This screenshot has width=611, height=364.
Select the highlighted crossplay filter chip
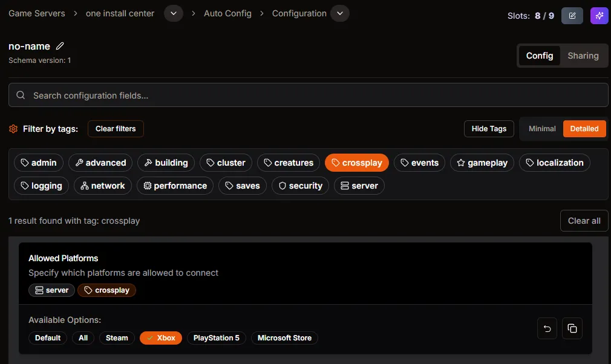[356, 162]
